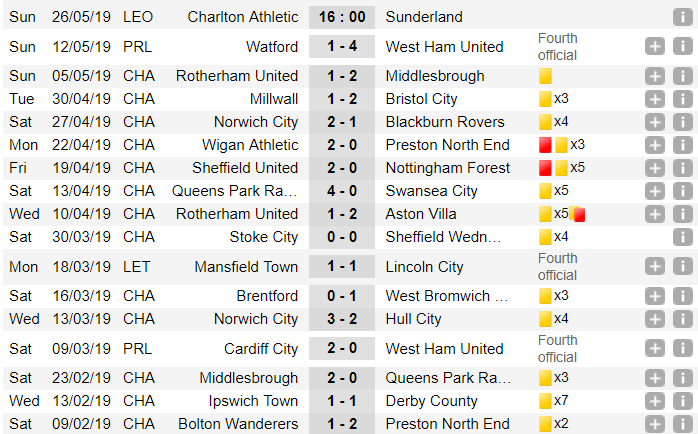Open the 16 : 00 kickoff time cell
The width and height of the screenshot is (698, 434).
click(342, 17)
